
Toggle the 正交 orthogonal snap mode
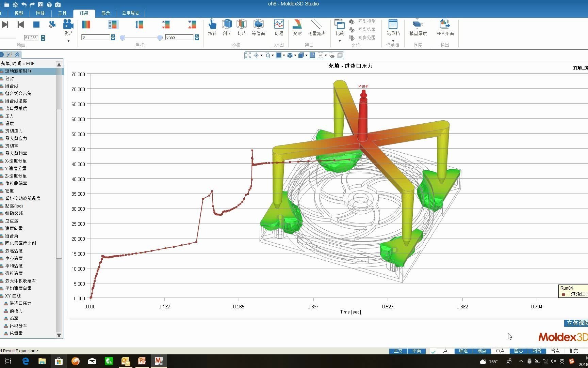click(398, 351)
